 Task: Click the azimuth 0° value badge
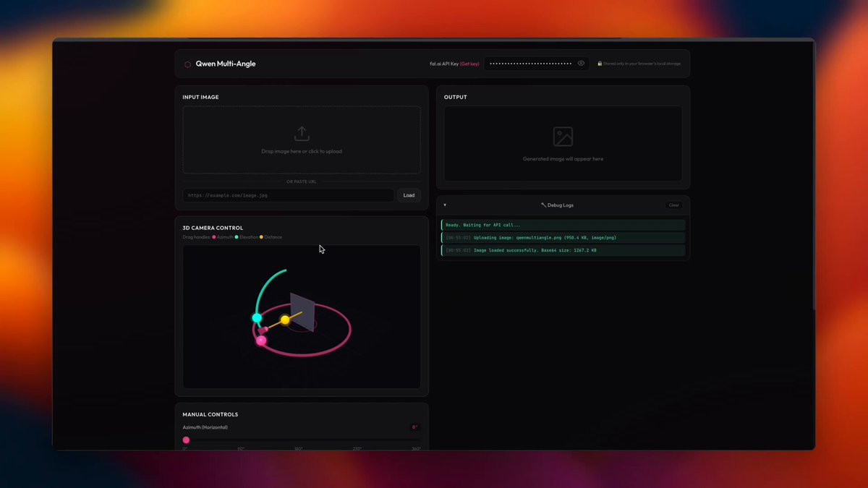pyautogui.click(x=415, y=427)
